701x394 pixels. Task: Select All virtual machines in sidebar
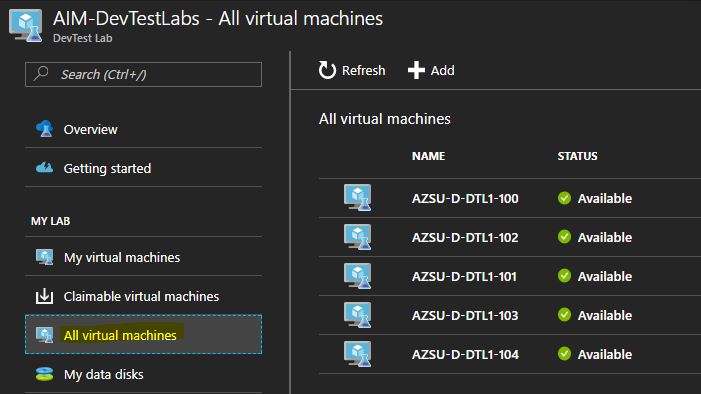pyautogui.click(x=143, y=335)
